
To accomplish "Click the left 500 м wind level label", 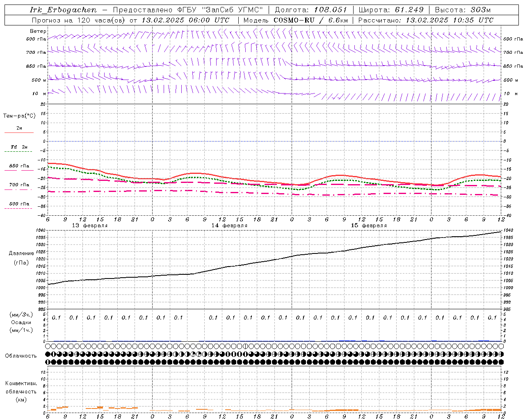I will pyautogui.click(x=39, y=80).
